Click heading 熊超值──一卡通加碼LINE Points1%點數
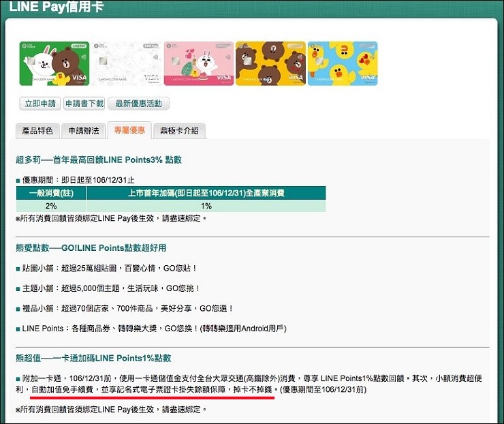The width and height of the screenshot is (504, 424). pyautogui.click(x=93, y=358)
